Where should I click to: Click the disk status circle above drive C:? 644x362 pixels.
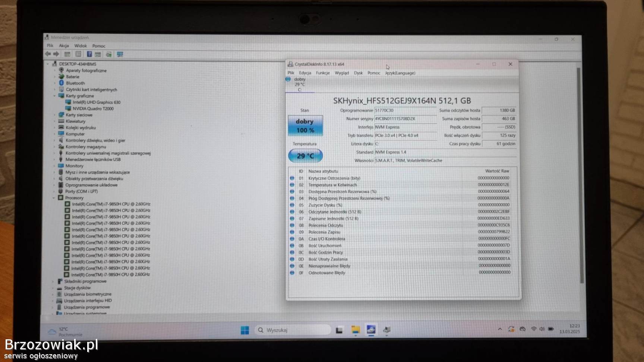click(288, 79)
